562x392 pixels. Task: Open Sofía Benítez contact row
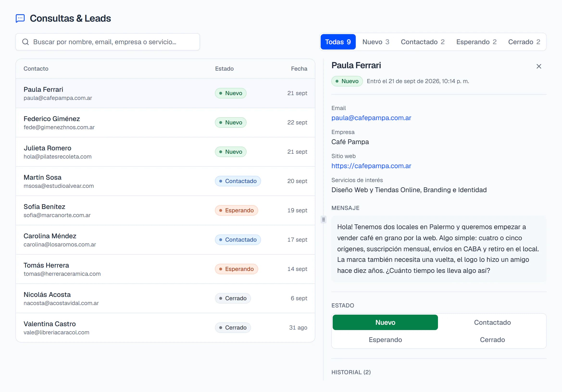tap(165, 211)
